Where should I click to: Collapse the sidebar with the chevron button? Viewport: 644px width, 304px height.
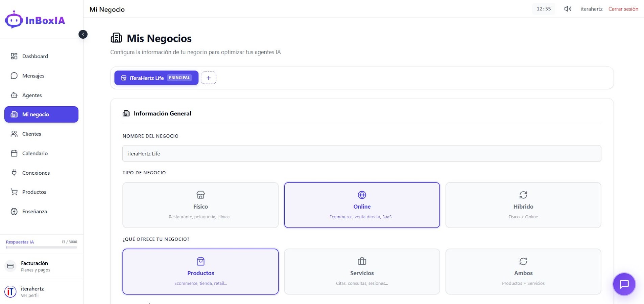tap(83, 34)
